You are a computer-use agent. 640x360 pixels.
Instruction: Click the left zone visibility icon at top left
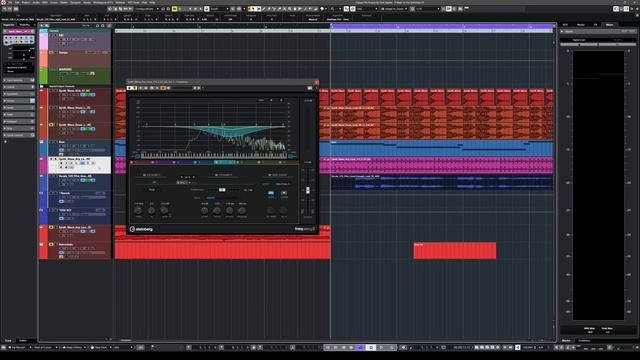pos(616,9)
